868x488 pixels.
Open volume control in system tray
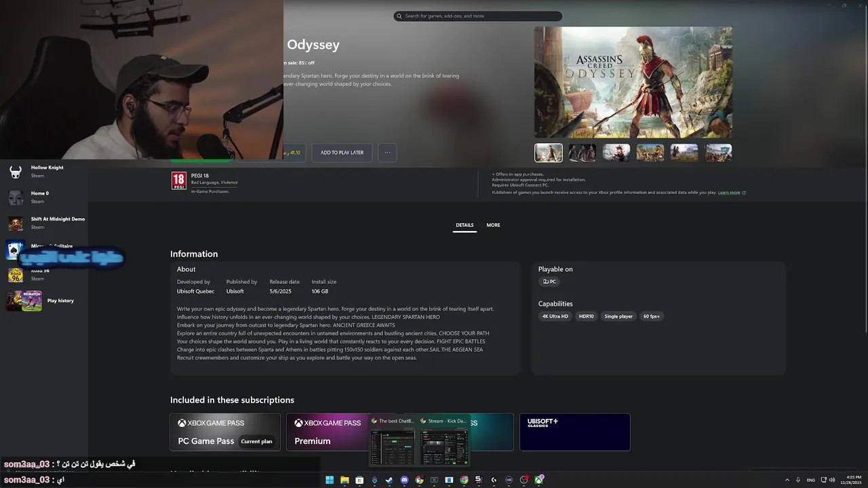click(832, 480)
